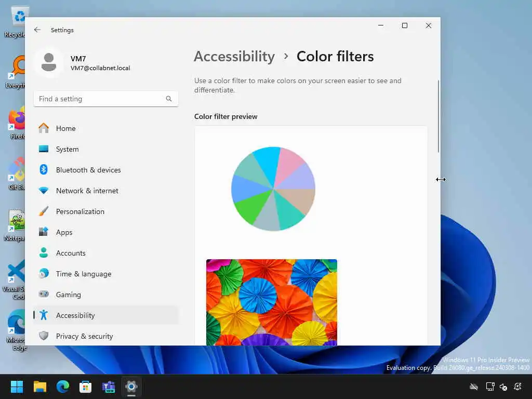Go to Bluetooth & devices settings
The height and width of the screenshot is (399, 532).
pyautogui.click(x=106, y=170)
